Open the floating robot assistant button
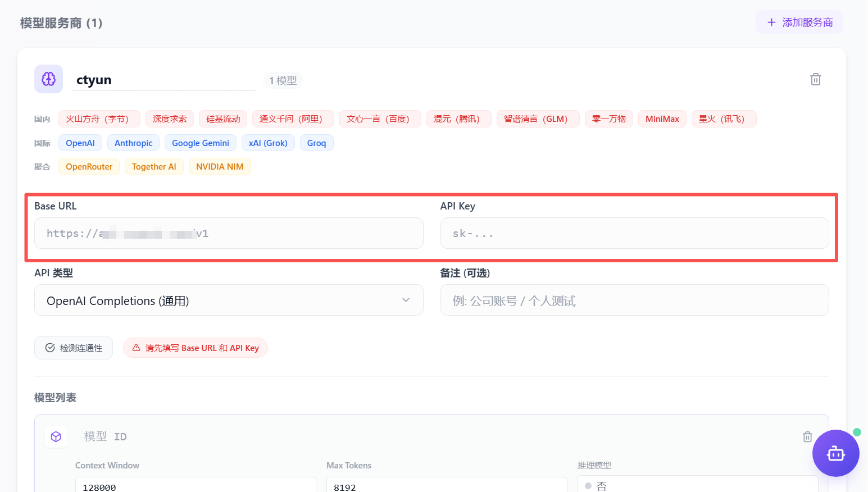The height and width of the screenshot is (492, 868). pos(835,453)
